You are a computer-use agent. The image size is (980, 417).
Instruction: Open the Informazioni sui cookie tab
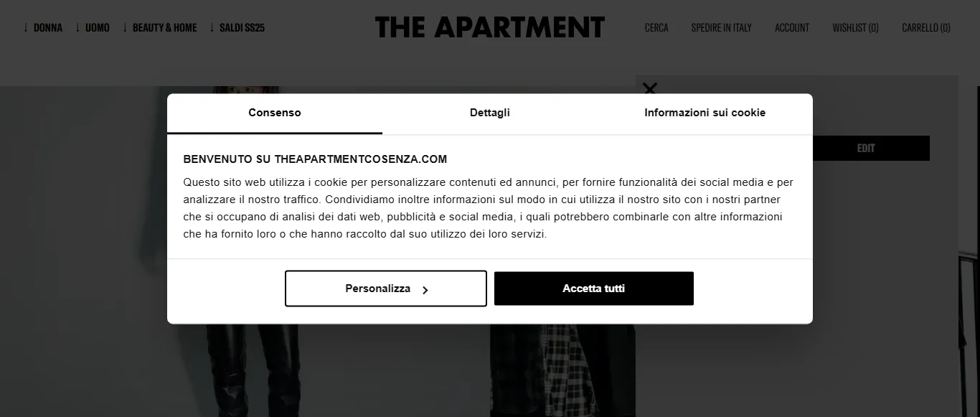[x=705, y=113]
